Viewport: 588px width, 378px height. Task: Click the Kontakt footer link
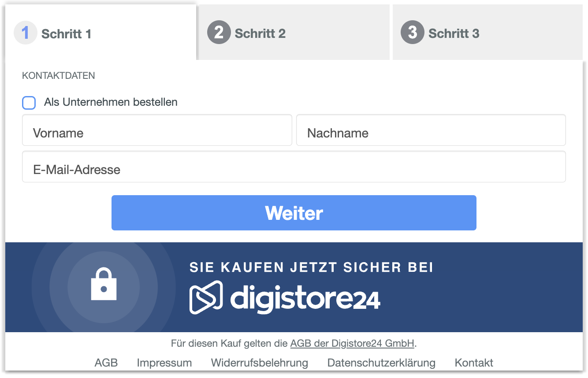click(474, 363)
